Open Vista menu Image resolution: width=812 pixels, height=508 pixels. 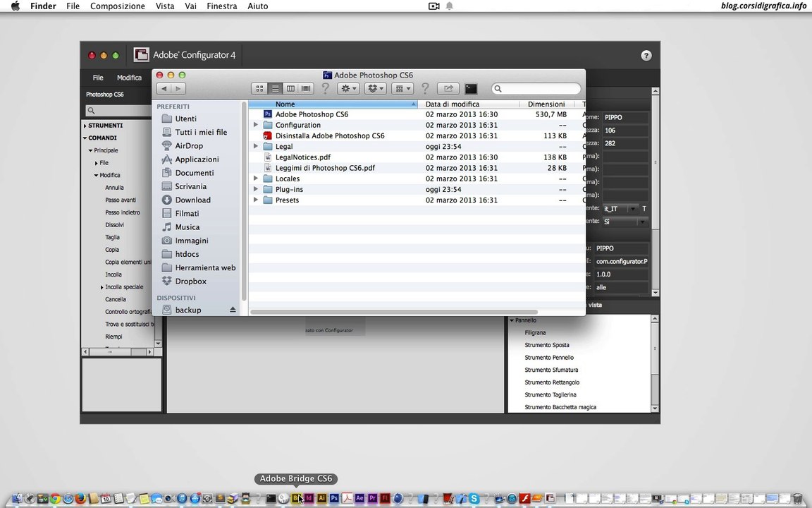point(165,6)
